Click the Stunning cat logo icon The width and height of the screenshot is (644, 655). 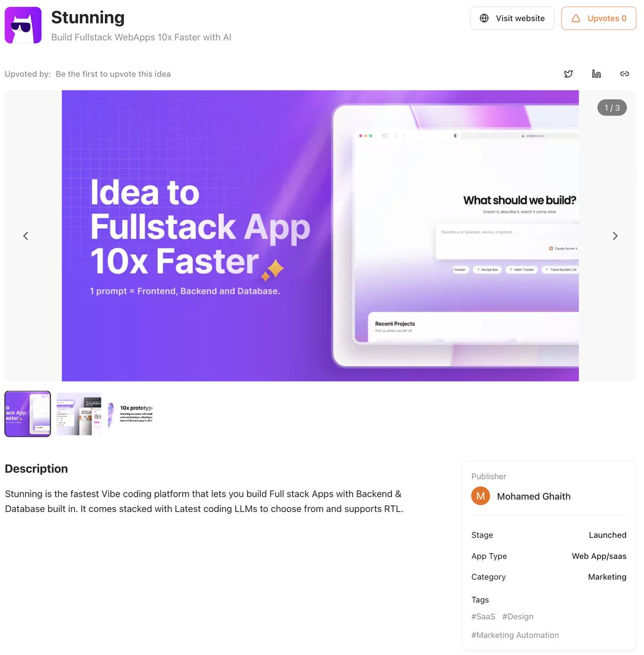(x=23, y=25)
